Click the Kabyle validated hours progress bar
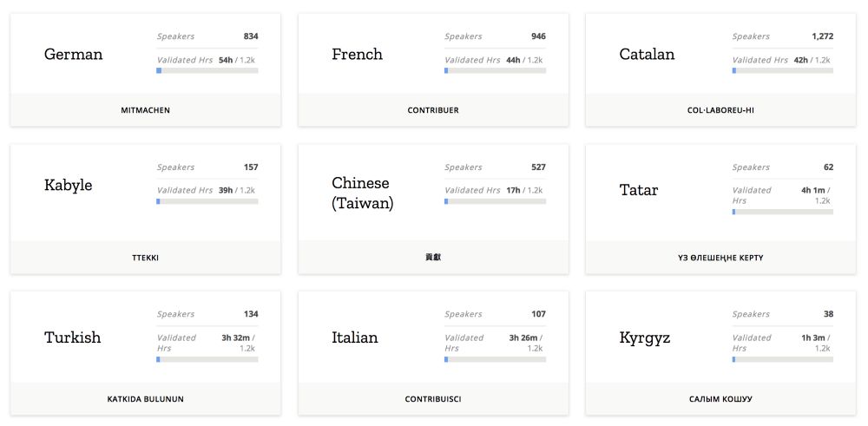This screenshot has height=426, width=868. coord(207,201)
